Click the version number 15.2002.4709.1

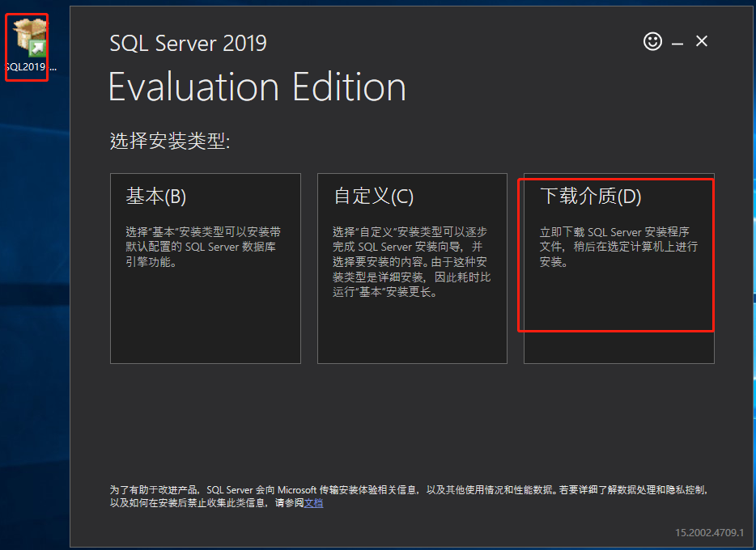pos(709,533)
